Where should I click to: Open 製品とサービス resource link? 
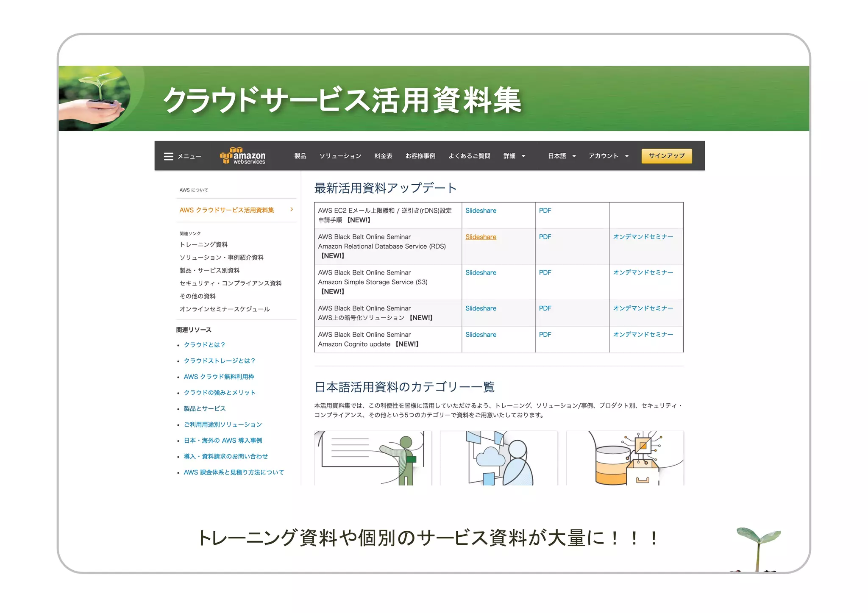(x=205, y=409)
